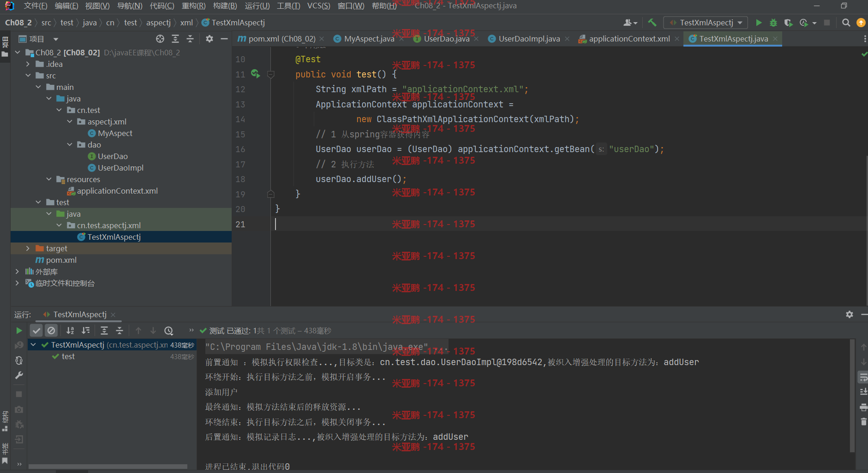Click scroll to end of console icon
The width and height of the screenshot is (868, 473).
pos(863,392)
